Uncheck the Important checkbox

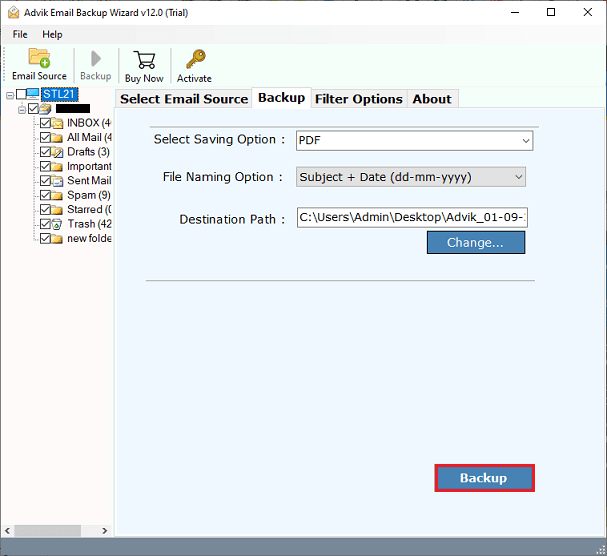coord(45,166)
